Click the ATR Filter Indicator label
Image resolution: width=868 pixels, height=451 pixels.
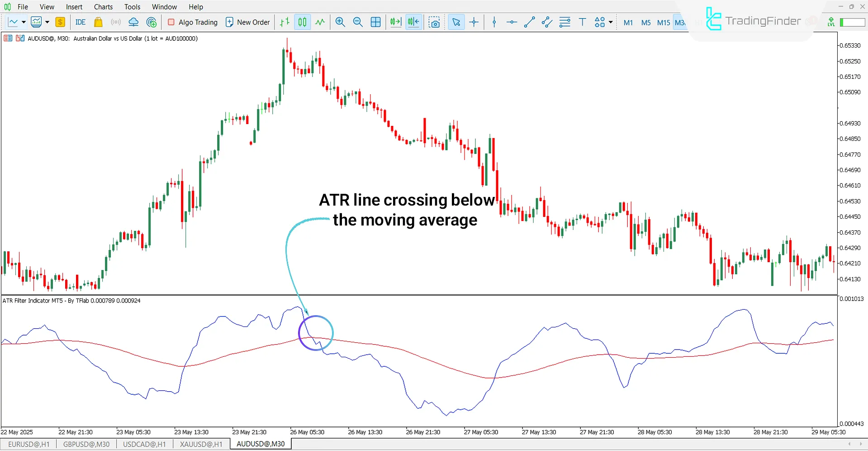tap(71, 301)
